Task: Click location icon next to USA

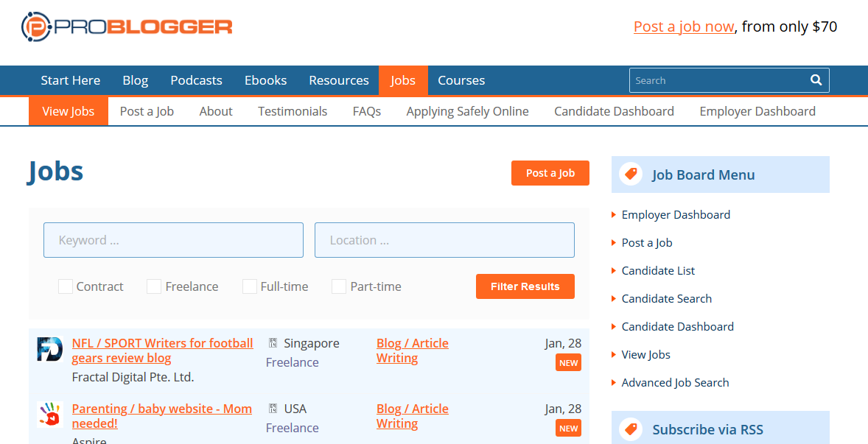Action: click(273, 409)
